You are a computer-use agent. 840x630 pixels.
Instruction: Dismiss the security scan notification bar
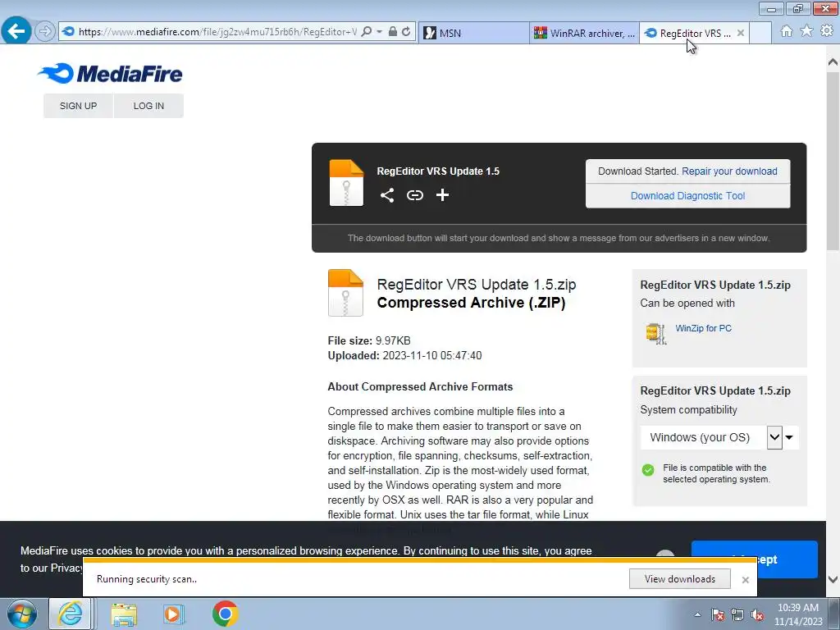click(x=745, y=580)
